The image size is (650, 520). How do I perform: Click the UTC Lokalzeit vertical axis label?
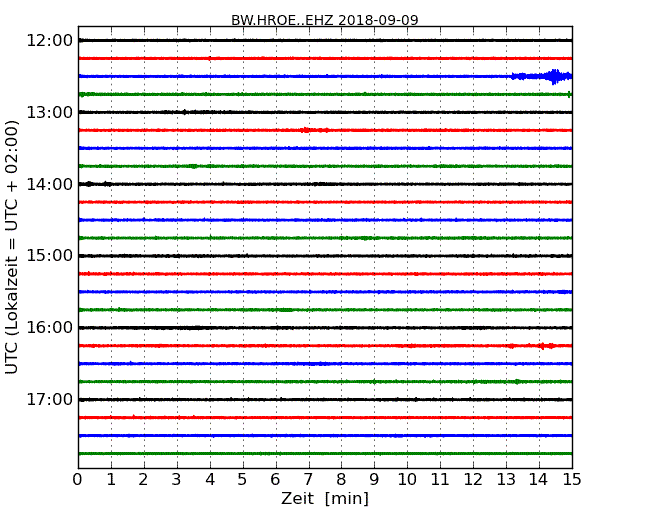tap(12, 247)
